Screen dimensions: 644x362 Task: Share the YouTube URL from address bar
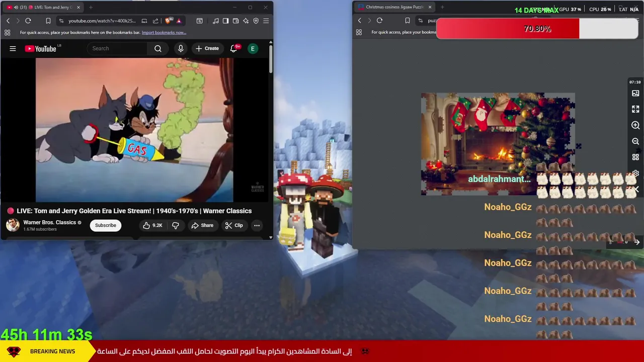tap(155, 21)
